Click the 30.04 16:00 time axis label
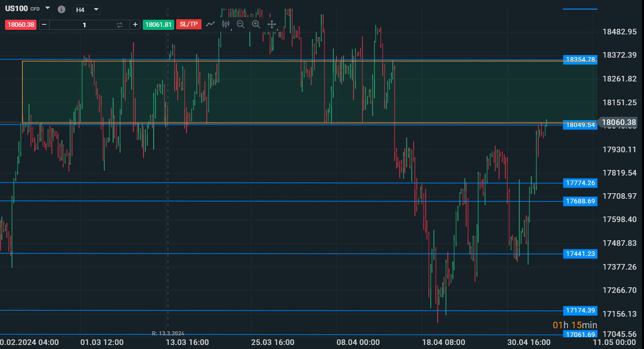Screen dimensions: 644x349 tap(529, 342)
